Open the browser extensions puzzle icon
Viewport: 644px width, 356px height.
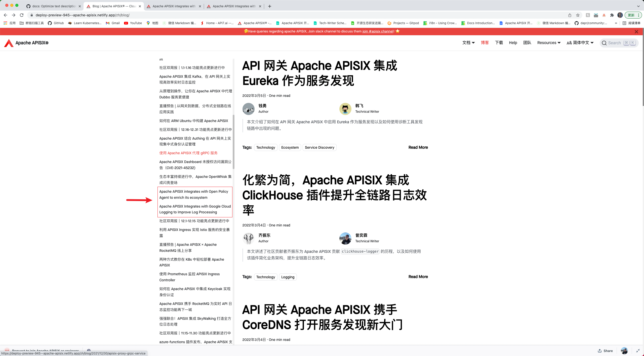coord(612,15)
